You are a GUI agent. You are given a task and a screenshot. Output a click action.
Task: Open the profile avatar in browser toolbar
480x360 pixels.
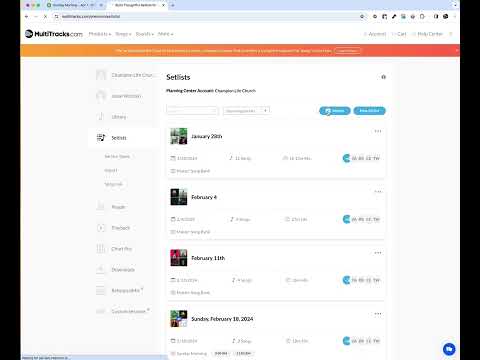click(x=445, y=16)
